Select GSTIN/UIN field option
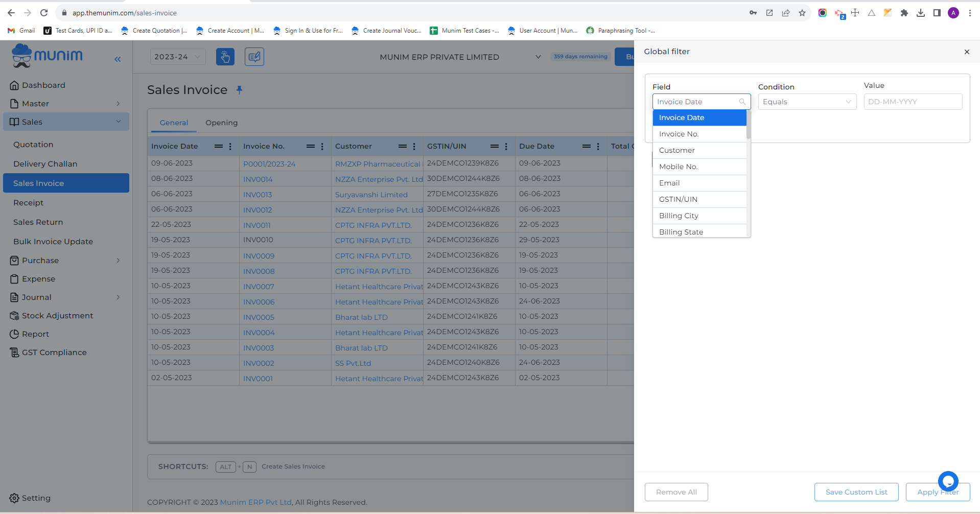Screen dimensions: 980x514 pos(699,199)
